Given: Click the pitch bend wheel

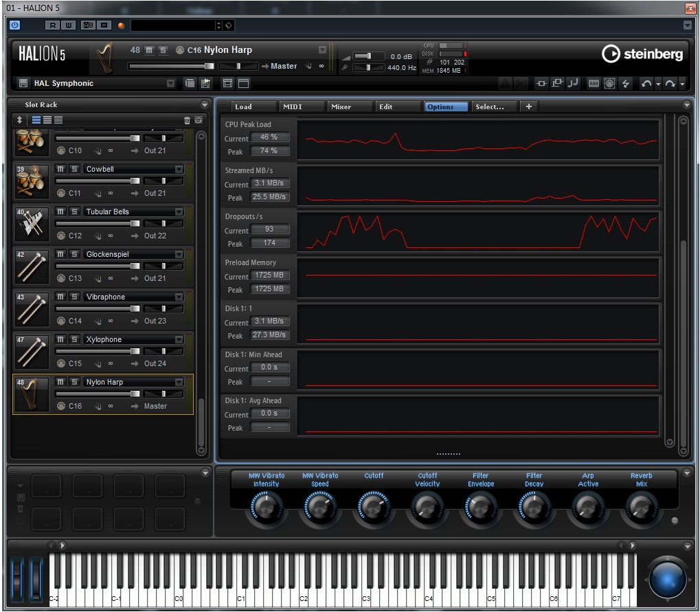Looking at the screenshot, I should (x=16, y=579).
